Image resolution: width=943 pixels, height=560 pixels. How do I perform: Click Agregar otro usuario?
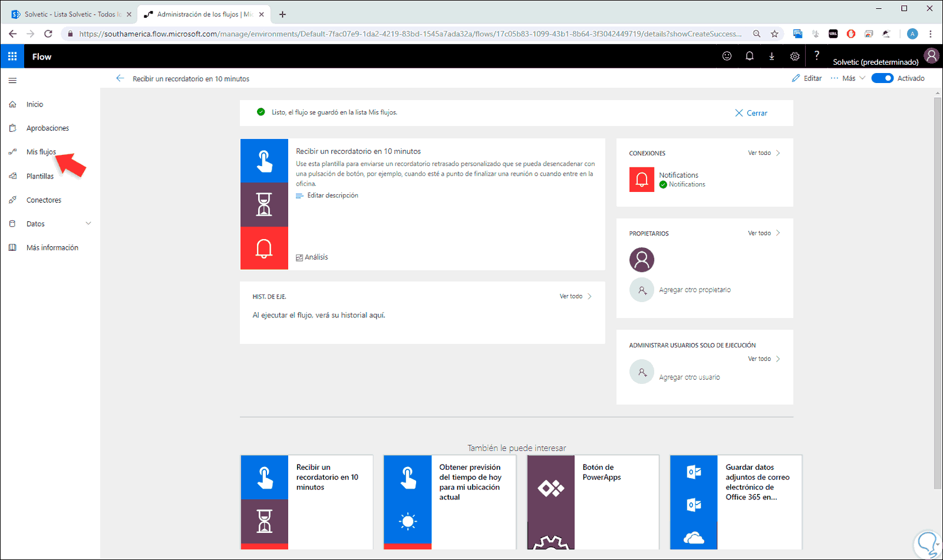[x=690, y=377]
